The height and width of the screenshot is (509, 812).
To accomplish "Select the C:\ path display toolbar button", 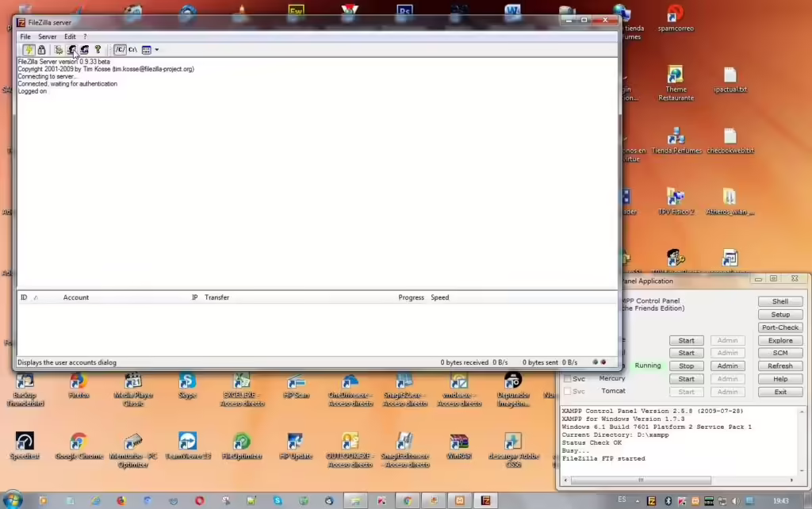I will point(132,50).
